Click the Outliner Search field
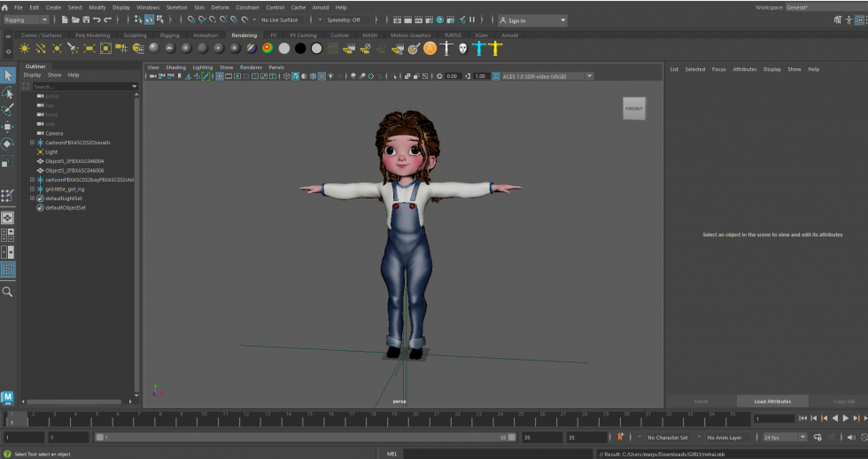Image resolution: width=868 pixels, height=459 pixels. tap(81, 86)
